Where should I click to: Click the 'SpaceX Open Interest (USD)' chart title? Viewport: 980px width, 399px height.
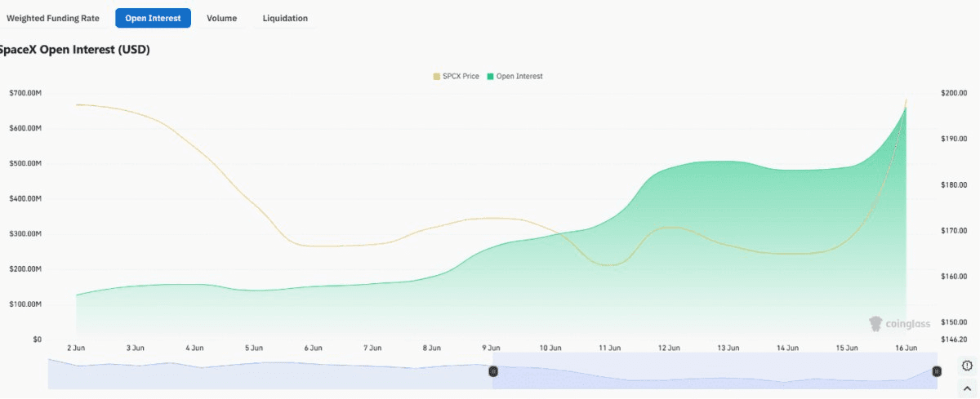[74, 50]
